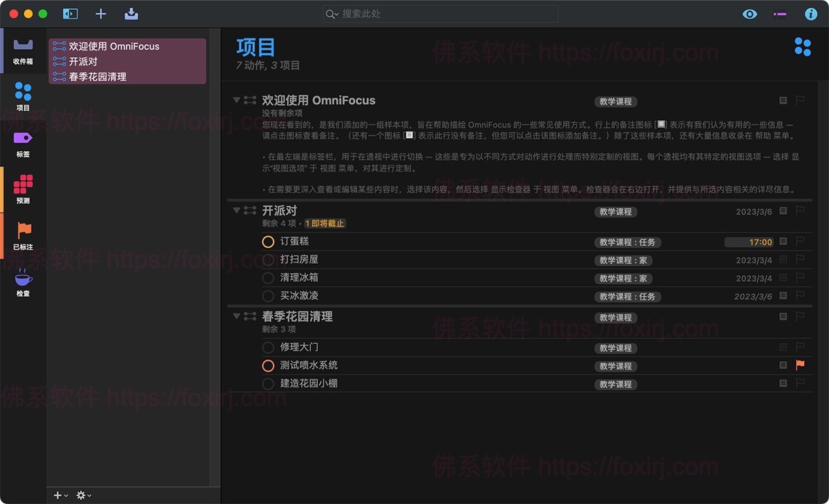Viewport: 829px width, 504px height.
Task: Collapse the 开派对 project
Action: point(236,211)
